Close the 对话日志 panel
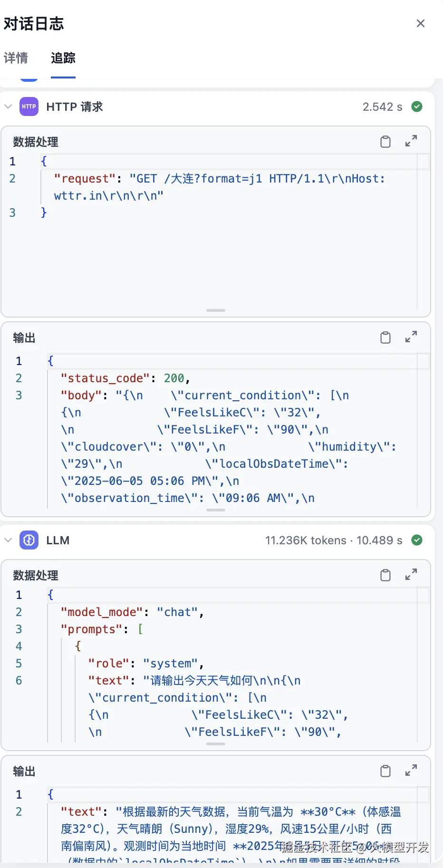The width and height of the screenshot is (443, 868). click(421, 23)
